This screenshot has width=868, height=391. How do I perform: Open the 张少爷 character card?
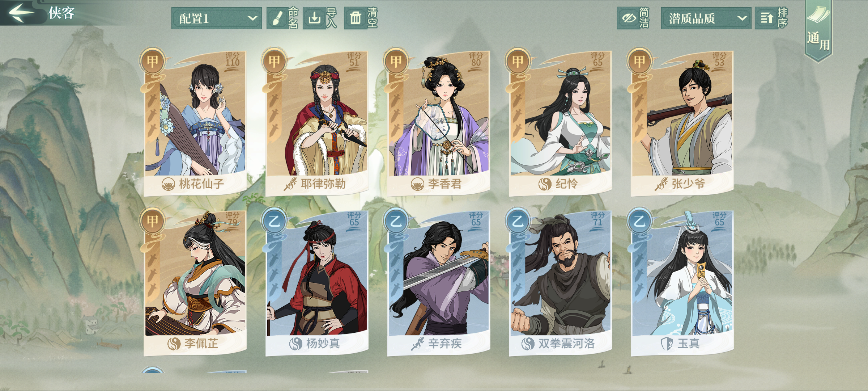(x=682, y=122)
